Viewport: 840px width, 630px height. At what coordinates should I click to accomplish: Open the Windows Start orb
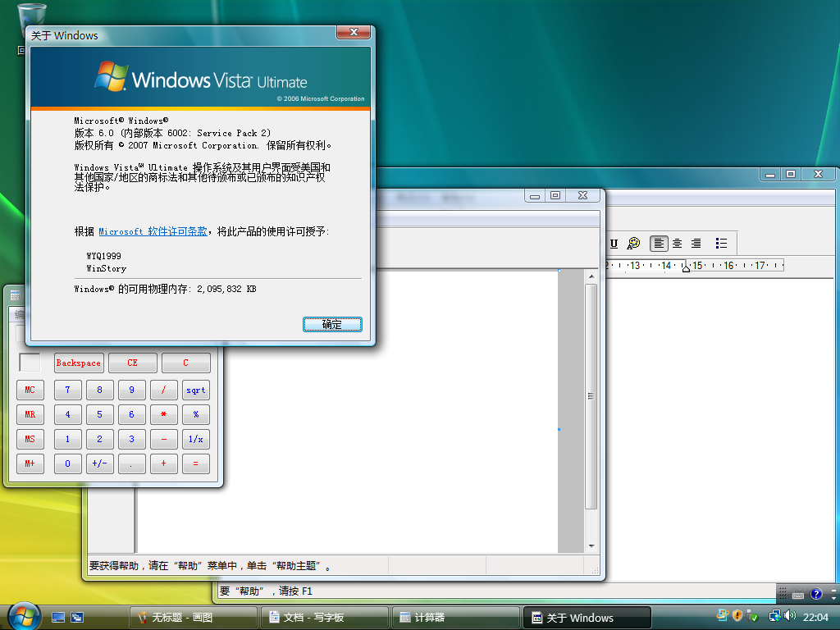click(24, 615)
